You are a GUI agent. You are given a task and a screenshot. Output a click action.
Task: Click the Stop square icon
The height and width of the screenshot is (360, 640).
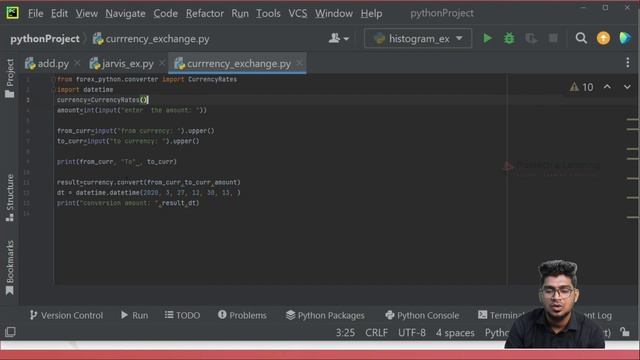tap(553, 38)
